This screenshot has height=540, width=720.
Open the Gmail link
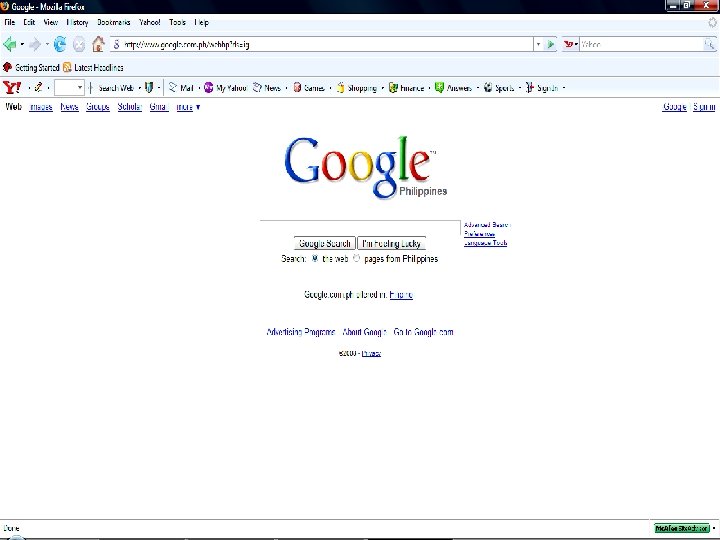tap(159, 107)
